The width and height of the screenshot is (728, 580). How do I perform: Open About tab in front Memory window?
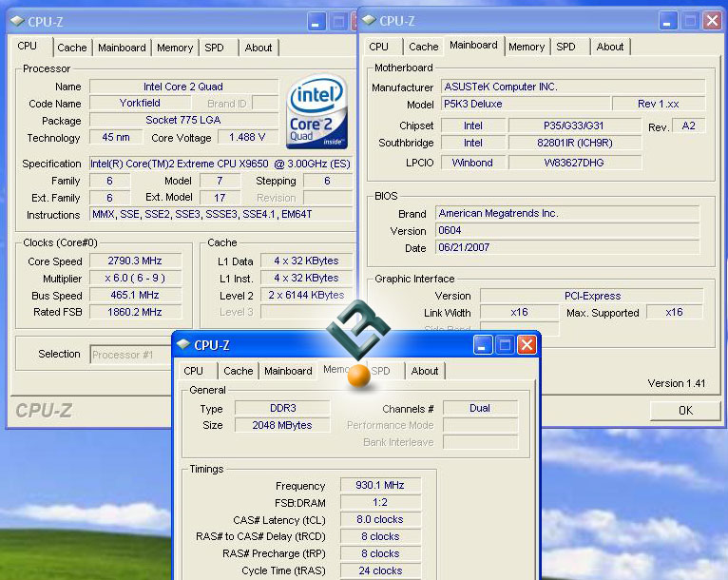pyautogui.click(x=425, y=371)
